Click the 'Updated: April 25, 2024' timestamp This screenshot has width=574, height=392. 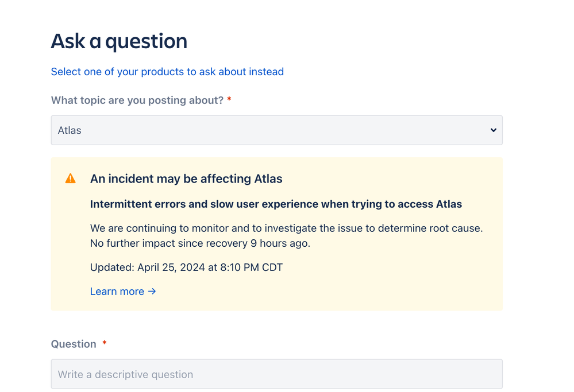(x=186, y=267)
